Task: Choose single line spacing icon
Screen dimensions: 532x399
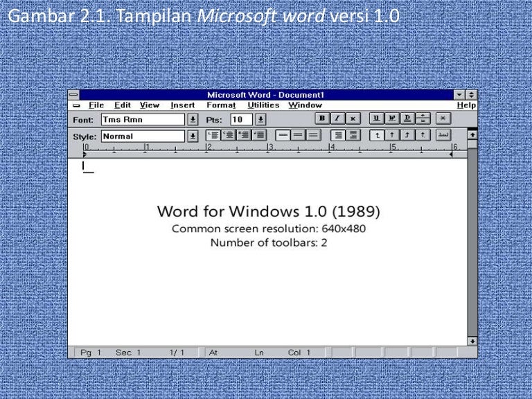Action: click(283, 136)
